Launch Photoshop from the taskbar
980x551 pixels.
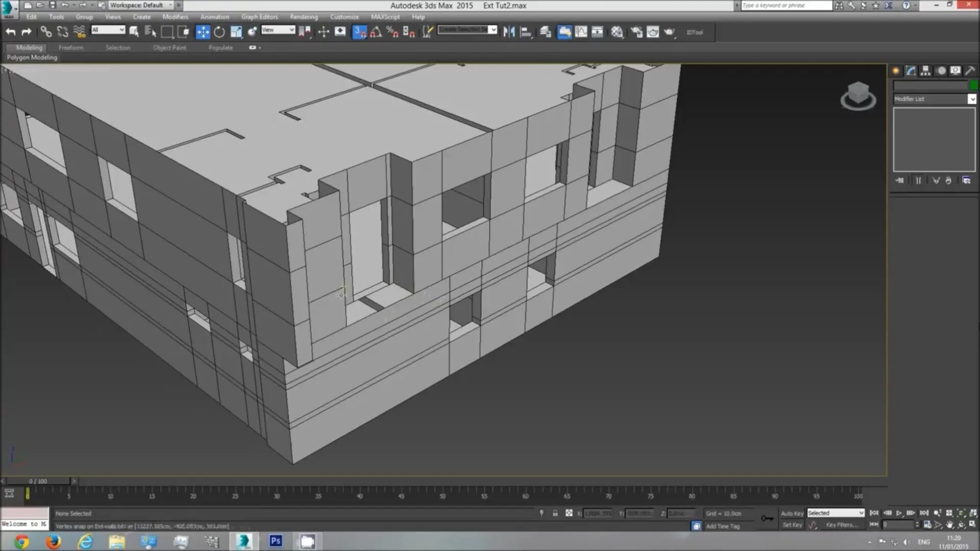276,541
